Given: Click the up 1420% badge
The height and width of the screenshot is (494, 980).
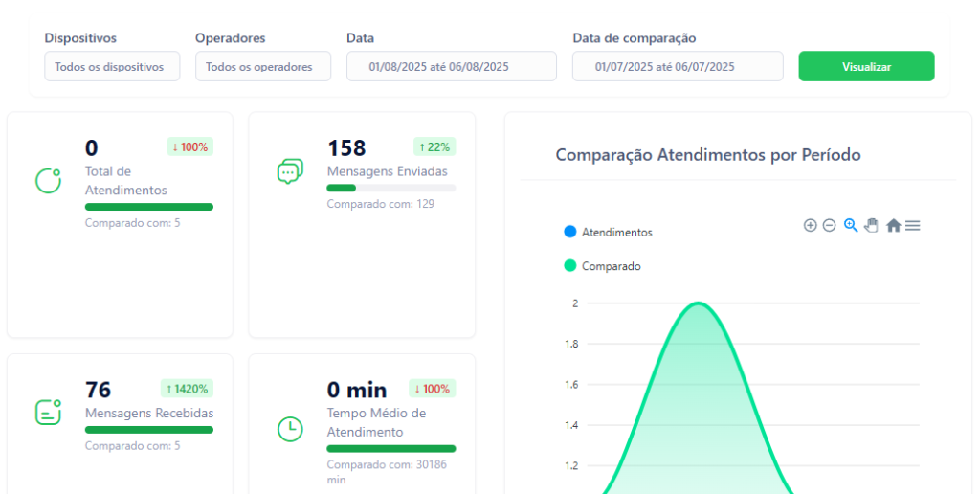Looking at the screenshot, I should tap(187, 389).
